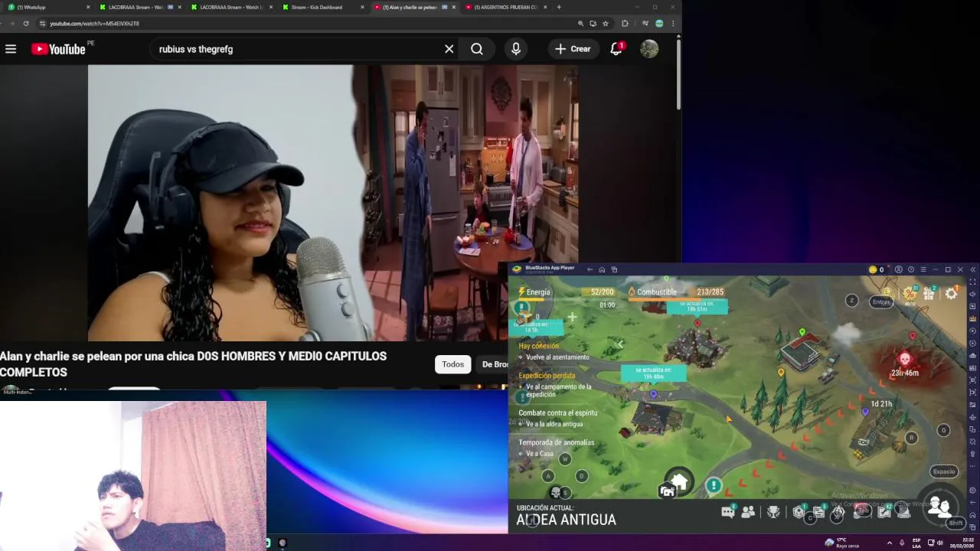Click the plus icon under Energía
Viewport: 980px width, 551px height.
[x=572, y=317]
